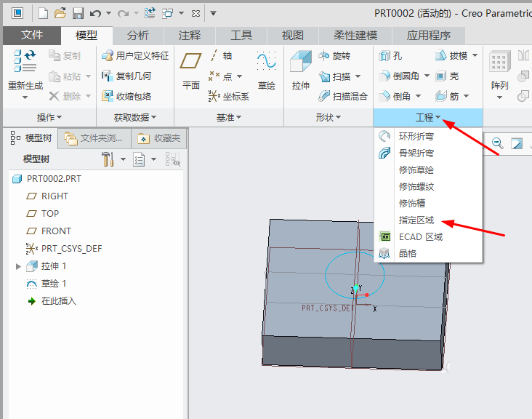The height and width of the screenshot is (419, 532).
Task: Choose 骨架折弯 from the menu
Action: point(428,153)
